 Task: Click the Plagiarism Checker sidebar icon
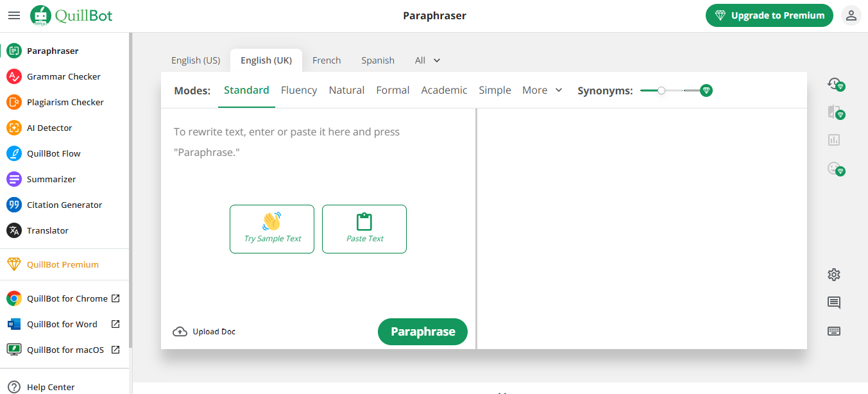pos(14,102)
